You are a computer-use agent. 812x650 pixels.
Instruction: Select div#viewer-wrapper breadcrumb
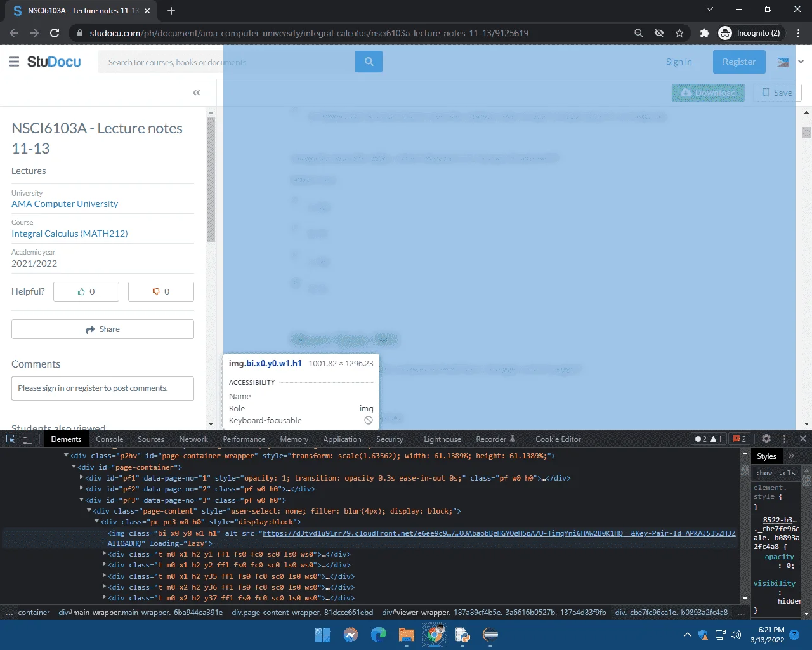(494, 613)
